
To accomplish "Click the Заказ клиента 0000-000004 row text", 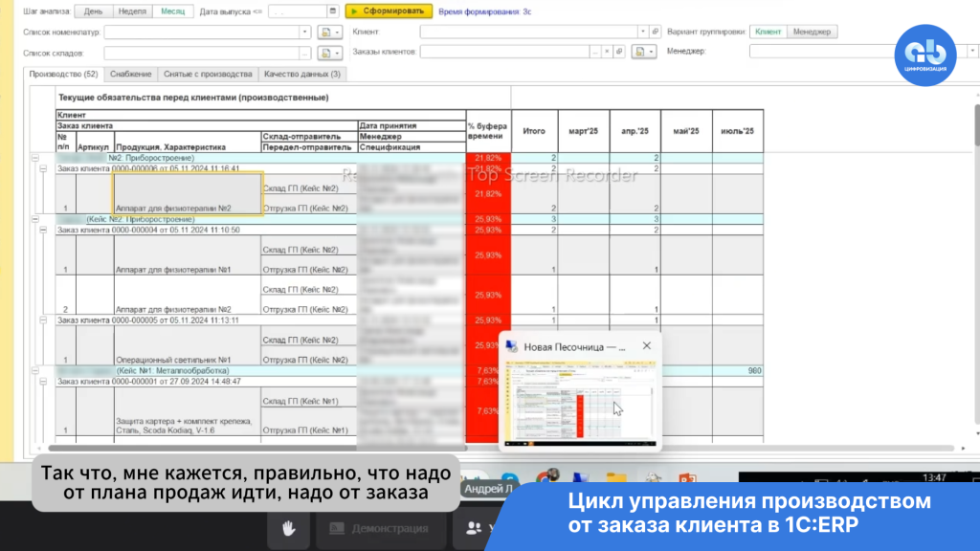I will click(148, 230).
